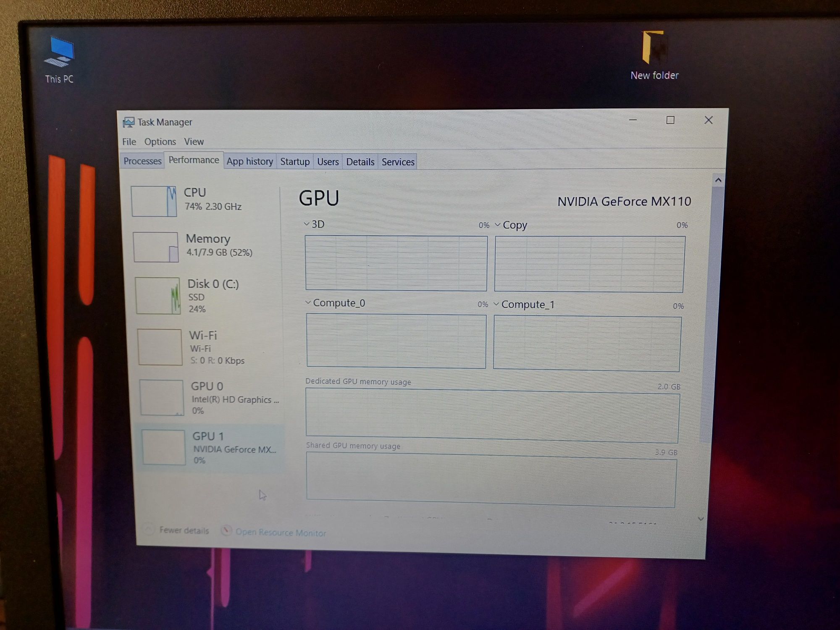The width and height of the screenshot is (840, 630).
Task: Open This PC desktop icon
Action: tap(59, 60)
